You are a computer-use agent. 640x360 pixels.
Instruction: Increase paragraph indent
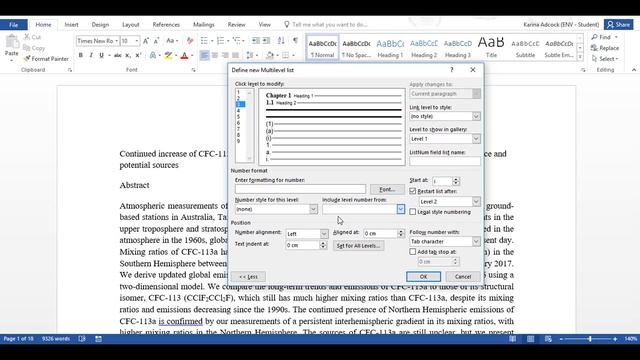click(x=266, y=40)
